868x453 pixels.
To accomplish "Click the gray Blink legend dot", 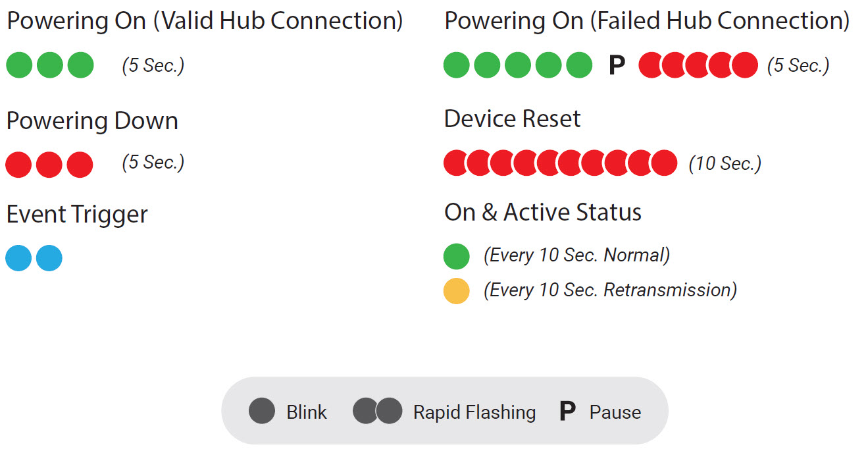I will click(262, 411).
